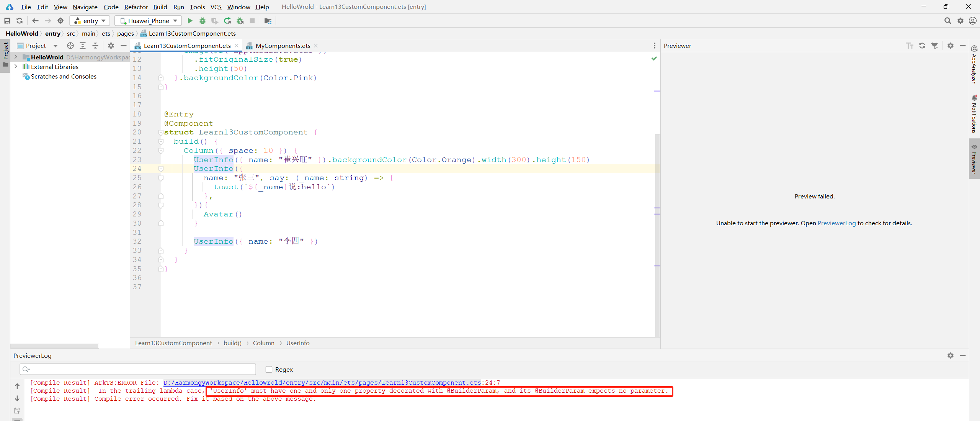Click the Synchronize/reload from disk icon
This screenshot has width=980, height=421.
(20, 21)
